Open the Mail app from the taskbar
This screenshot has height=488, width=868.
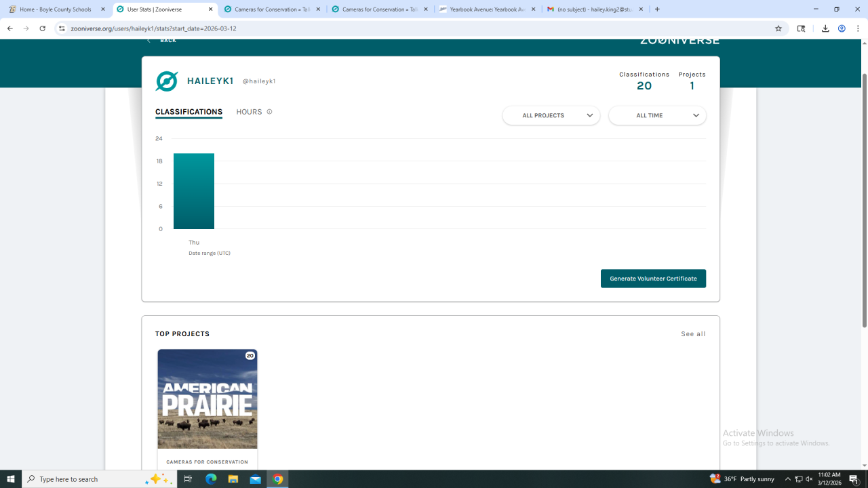255,479
